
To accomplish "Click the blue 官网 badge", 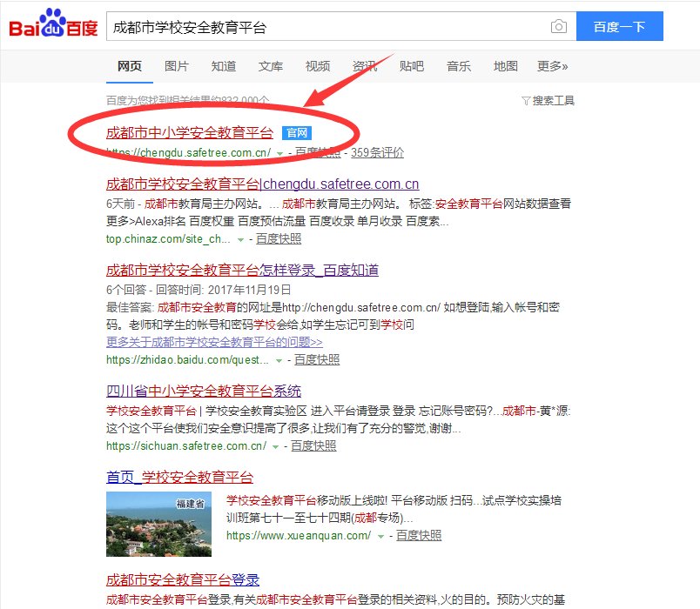I will (x=296, y=133).
